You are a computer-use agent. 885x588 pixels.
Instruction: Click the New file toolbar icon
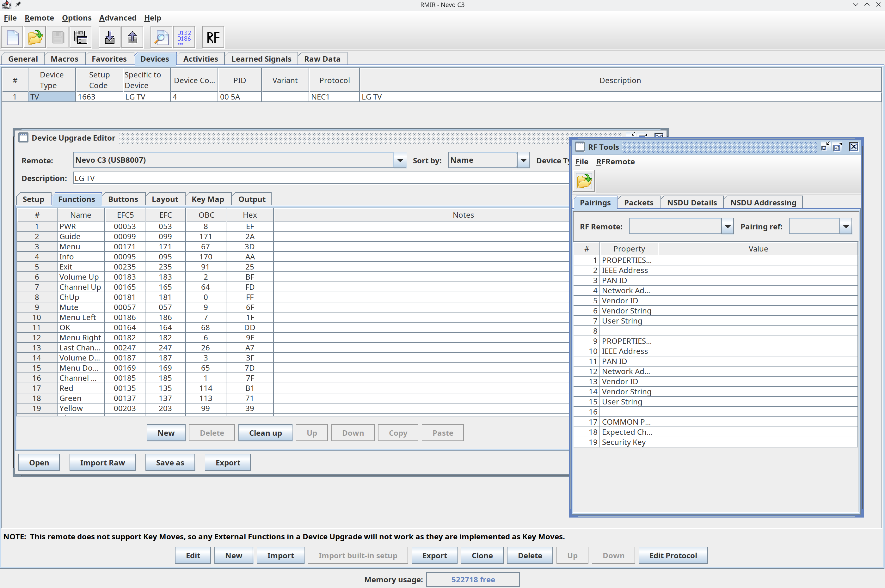click(x=13, y=38)
